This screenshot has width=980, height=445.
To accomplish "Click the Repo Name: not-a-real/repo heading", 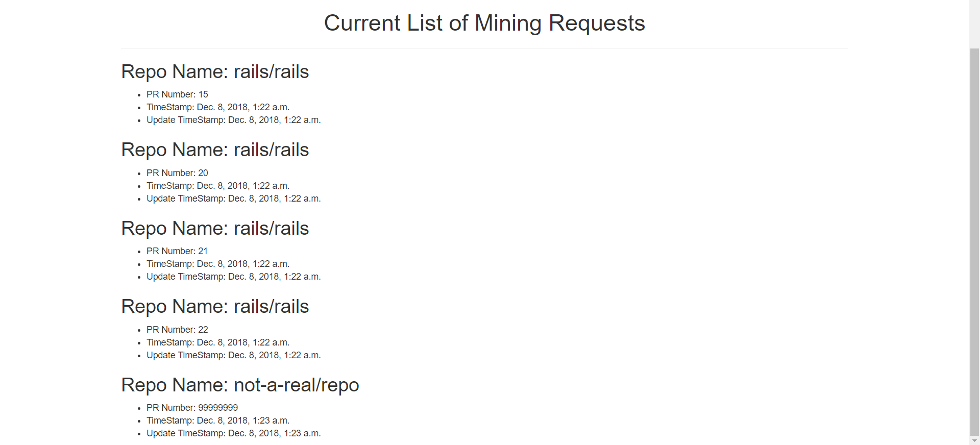I will tap(240, 385).
